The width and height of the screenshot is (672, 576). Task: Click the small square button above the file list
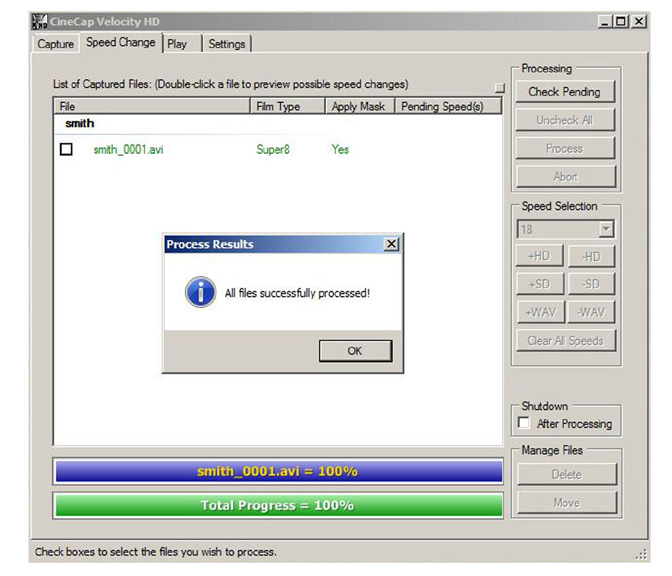[500, 88]
